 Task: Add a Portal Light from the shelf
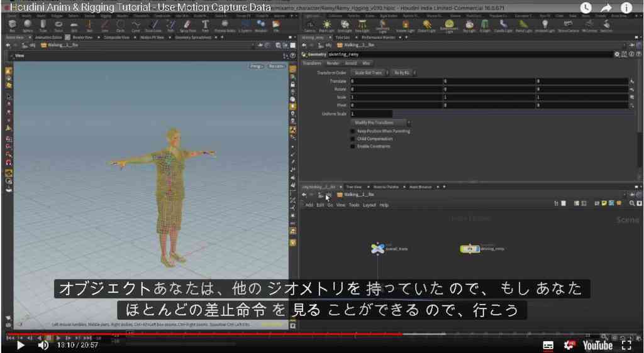pyautogui.click(x=523, y=26)
